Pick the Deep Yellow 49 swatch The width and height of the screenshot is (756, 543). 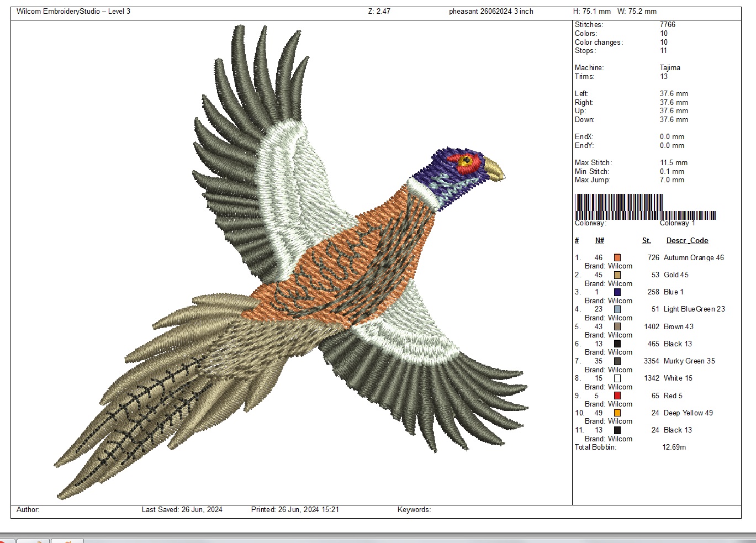click(x=617, y=413)
